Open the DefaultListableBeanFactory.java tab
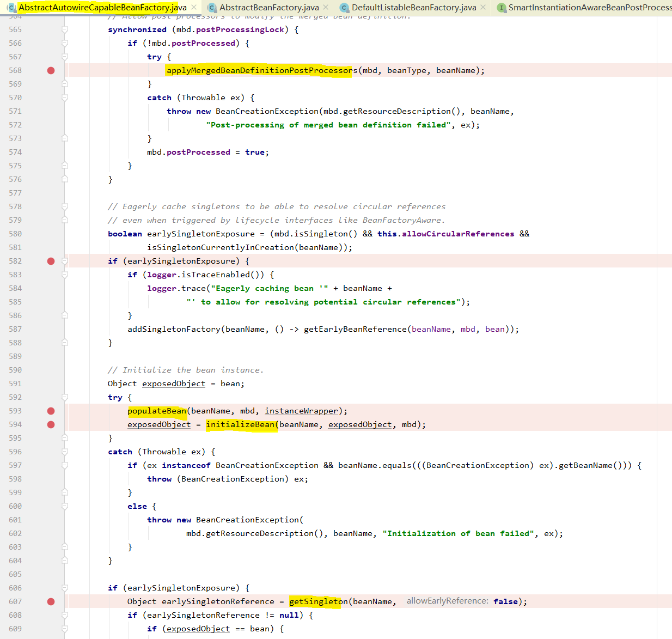The image size is (672, 639). [414, 8]
